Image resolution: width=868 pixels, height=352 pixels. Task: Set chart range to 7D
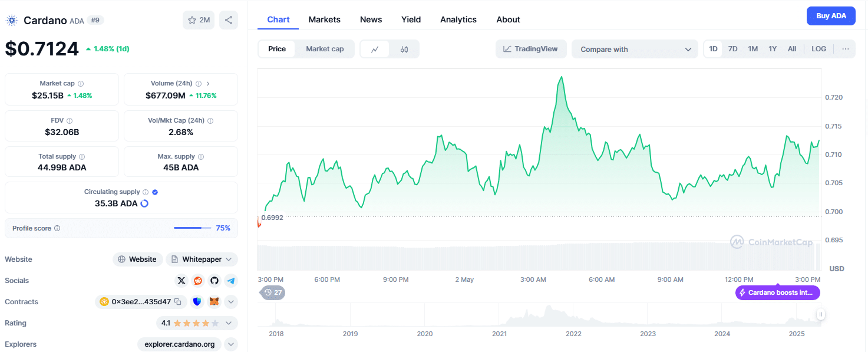[x=732, y=49]
